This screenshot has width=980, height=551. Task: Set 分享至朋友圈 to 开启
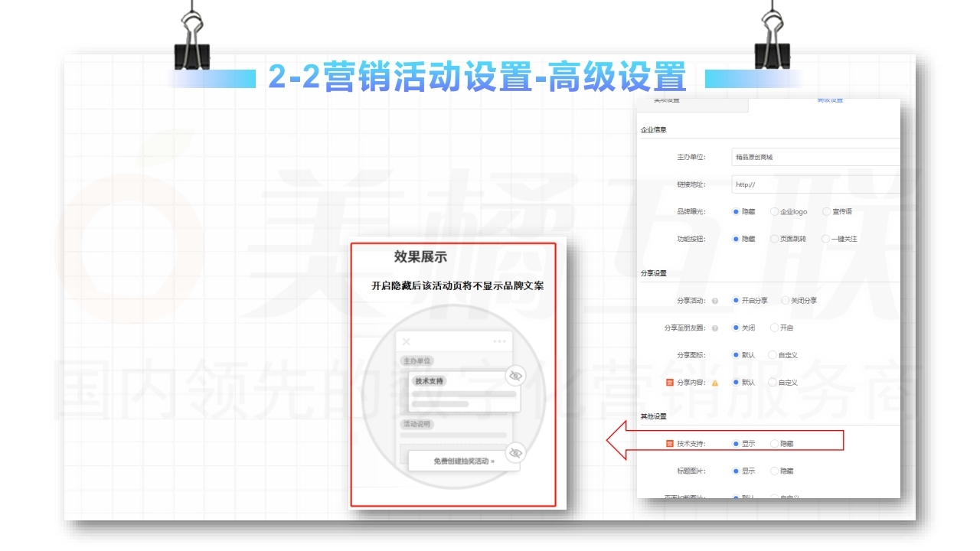pyautogui.click(x=775, y=328)
